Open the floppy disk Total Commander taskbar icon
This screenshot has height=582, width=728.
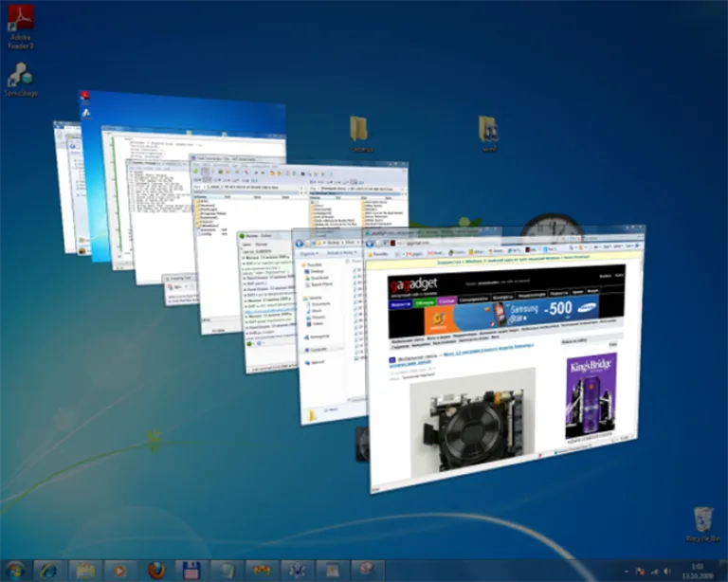point(191,571)
